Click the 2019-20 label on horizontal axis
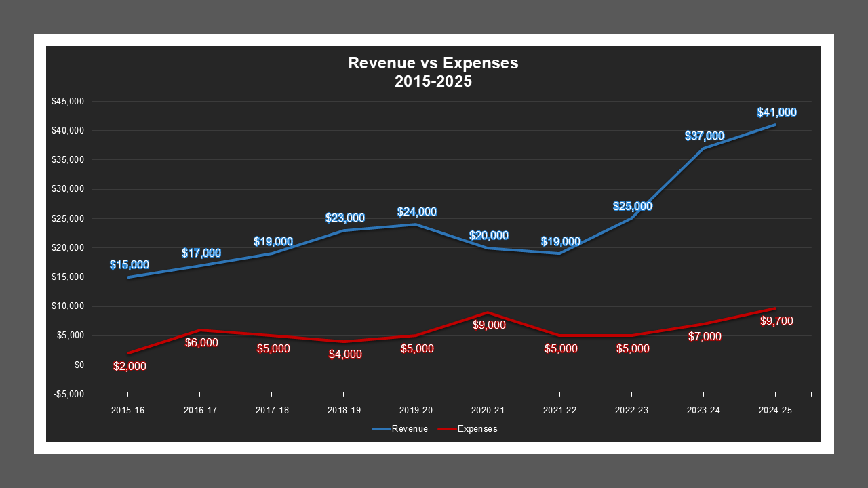This screenshot has width=868, height=488. (416, 411)
